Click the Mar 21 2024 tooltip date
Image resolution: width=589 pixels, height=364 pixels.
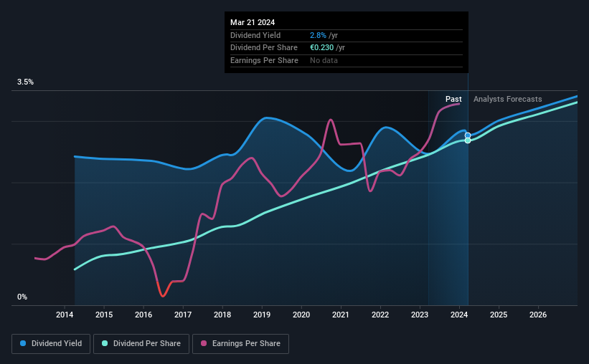[x=253, y=22]
